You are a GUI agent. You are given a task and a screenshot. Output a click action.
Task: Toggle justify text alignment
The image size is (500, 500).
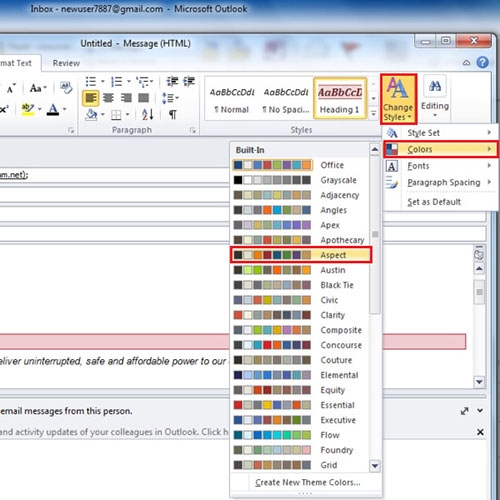144,98
